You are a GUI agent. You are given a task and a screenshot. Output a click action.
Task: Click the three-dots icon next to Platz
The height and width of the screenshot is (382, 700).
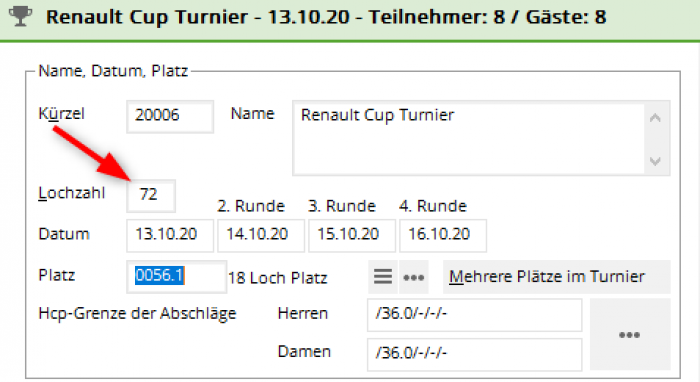[413, 277]
